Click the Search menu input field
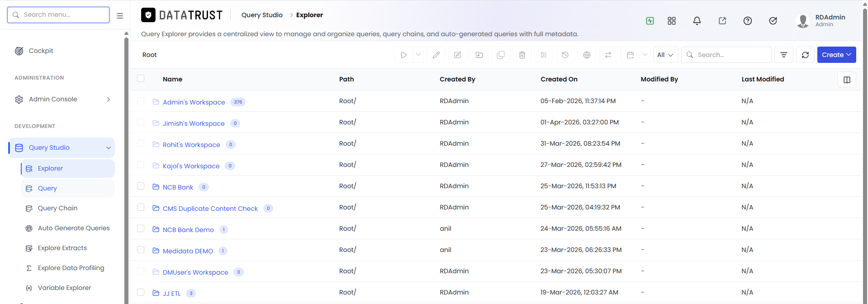868x304 pixels. click(58, 15)
